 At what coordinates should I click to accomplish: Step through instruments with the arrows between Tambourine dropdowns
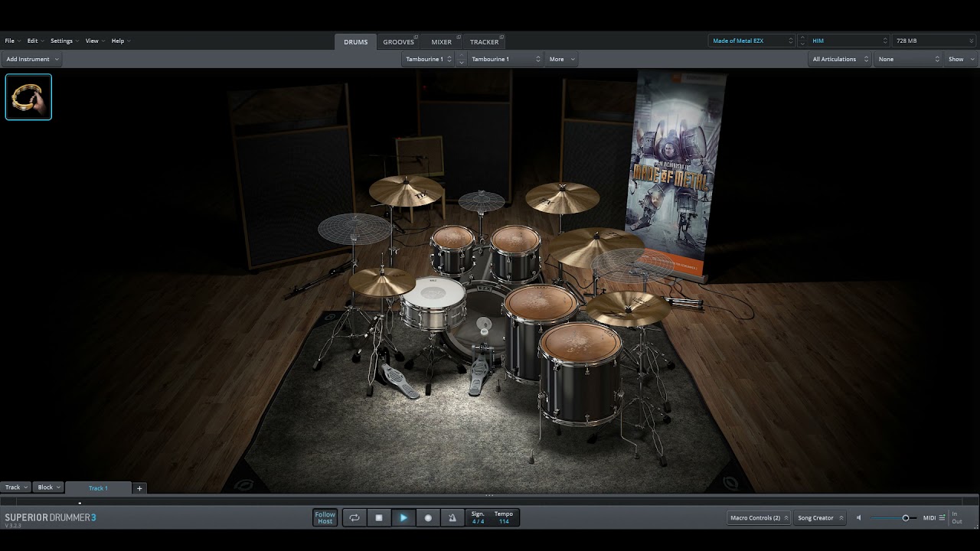click(461, 59)
